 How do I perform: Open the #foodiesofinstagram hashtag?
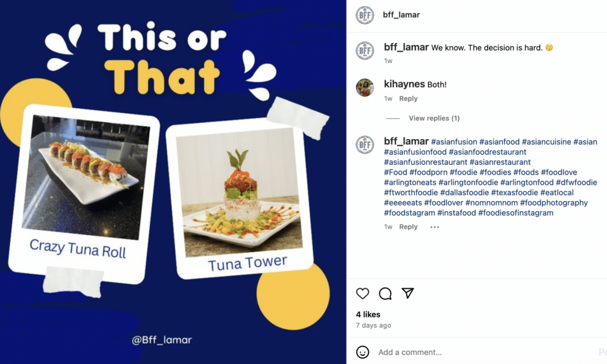tap(516, 213)
